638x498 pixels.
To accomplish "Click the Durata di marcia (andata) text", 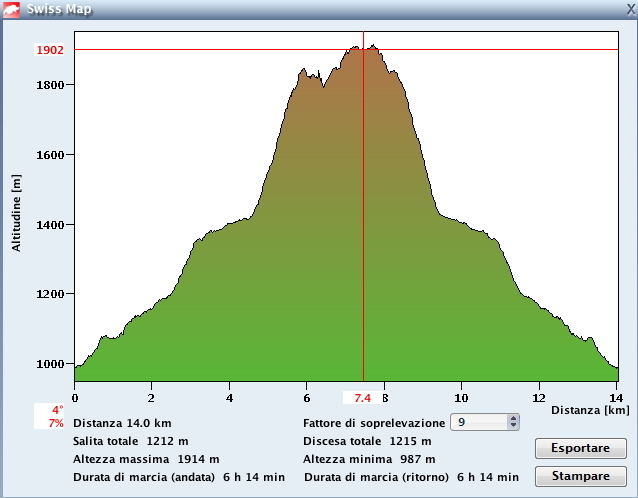I will (x=153, y=477).
